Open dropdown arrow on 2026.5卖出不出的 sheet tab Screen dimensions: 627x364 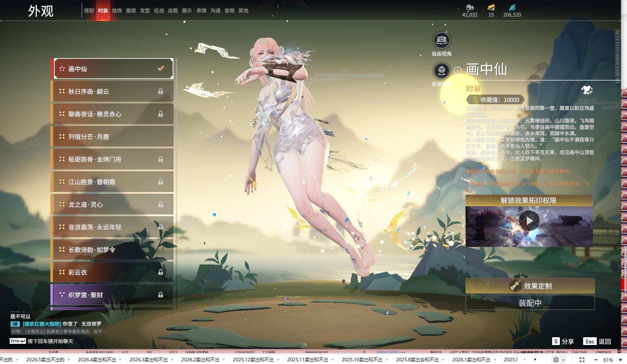coord(68,360)
